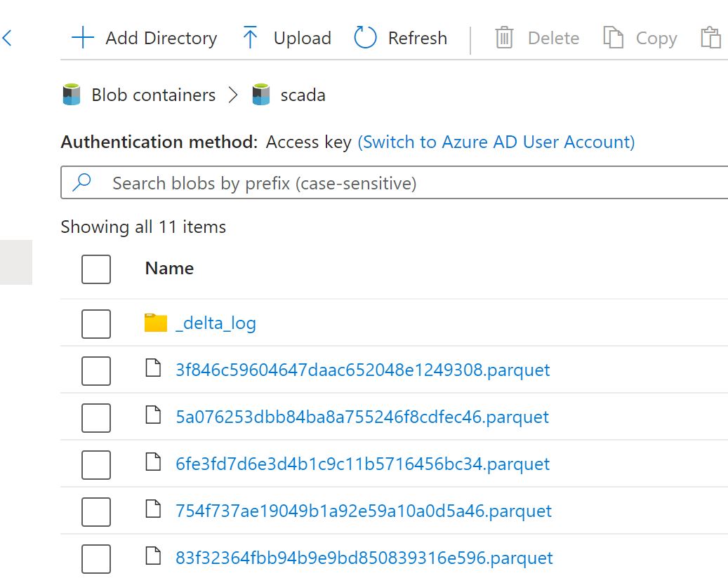Click the Copy documents icon
Image resolution: width=728 pixels, height=578 pixels.
point(614,38)
